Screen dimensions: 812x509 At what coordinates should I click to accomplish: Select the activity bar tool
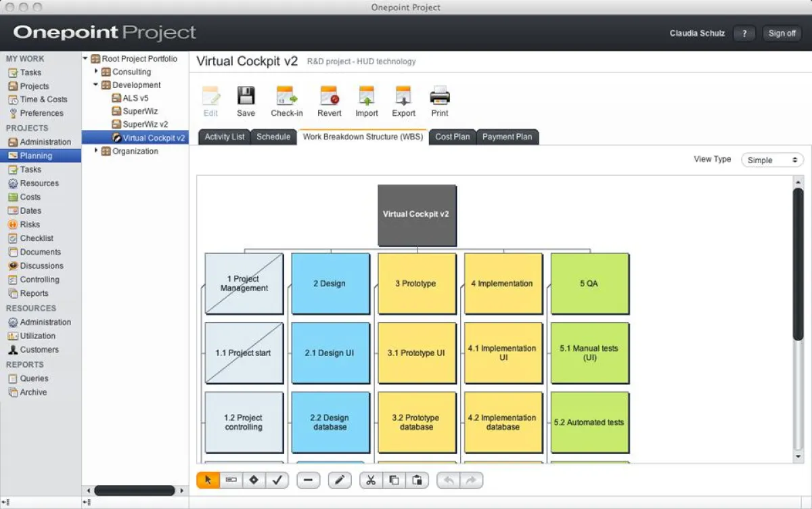231,480
